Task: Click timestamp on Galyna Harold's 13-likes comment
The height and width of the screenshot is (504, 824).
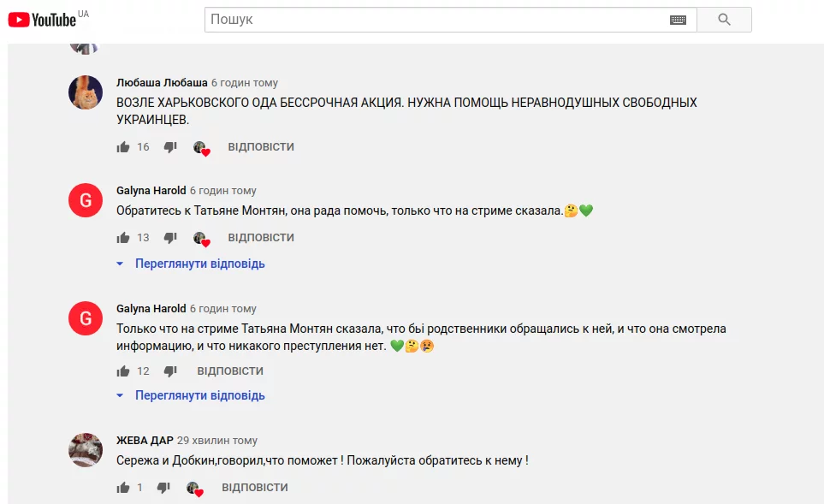Action: click(x=223, y=191)
